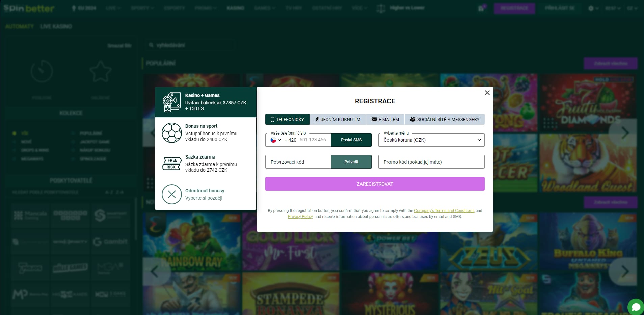
Task: Open the Buffalo King game thumbnail
Action: pyautogui.click(x=588, y=241)
